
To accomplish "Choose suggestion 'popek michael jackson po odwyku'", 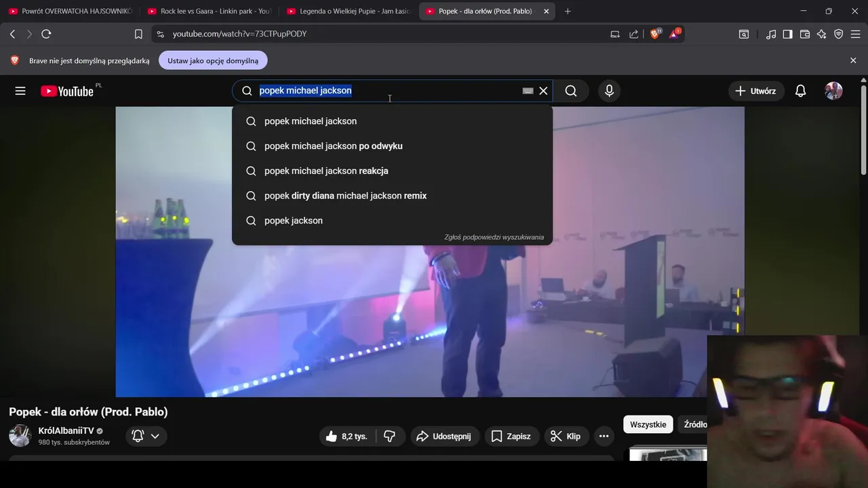I will click(392, 146).
